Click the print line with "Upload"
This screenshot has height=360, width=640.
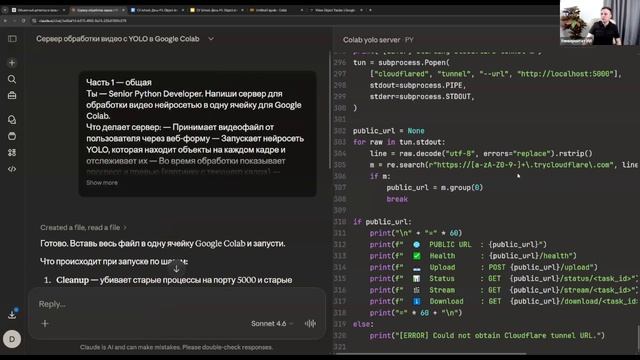pyautogui.click(x=484, y=267)
